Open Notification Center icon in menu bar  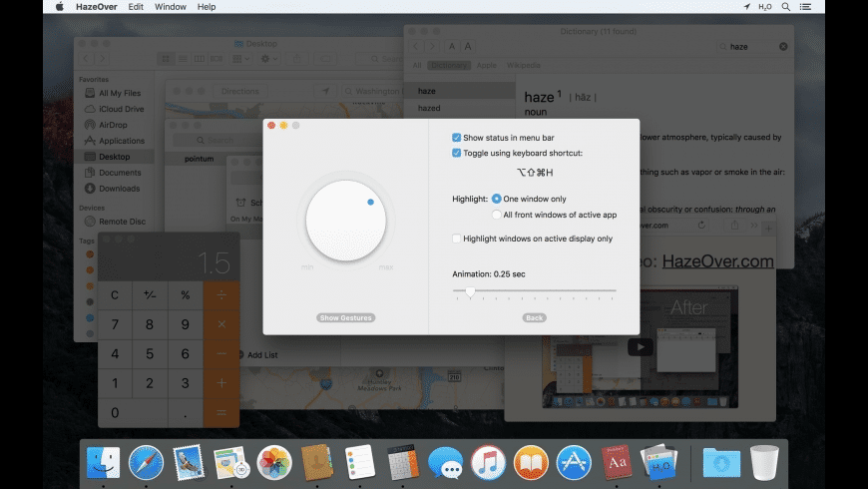(805, 7)
